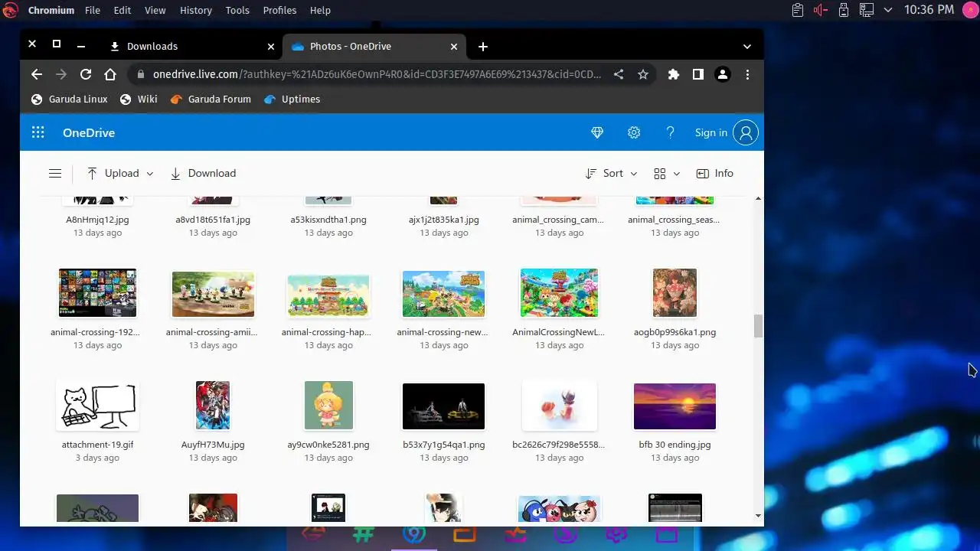
Task: Click the pink user icon at top right
Action: [970, 10]
